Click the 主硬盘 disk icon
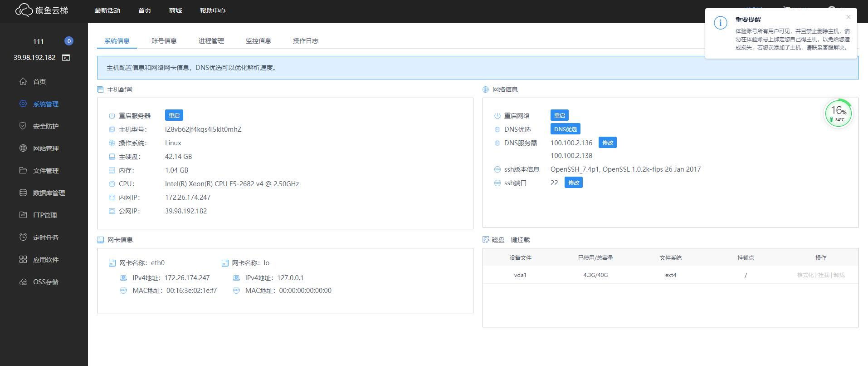Screen dimensions: 868x366 point(112,157)
